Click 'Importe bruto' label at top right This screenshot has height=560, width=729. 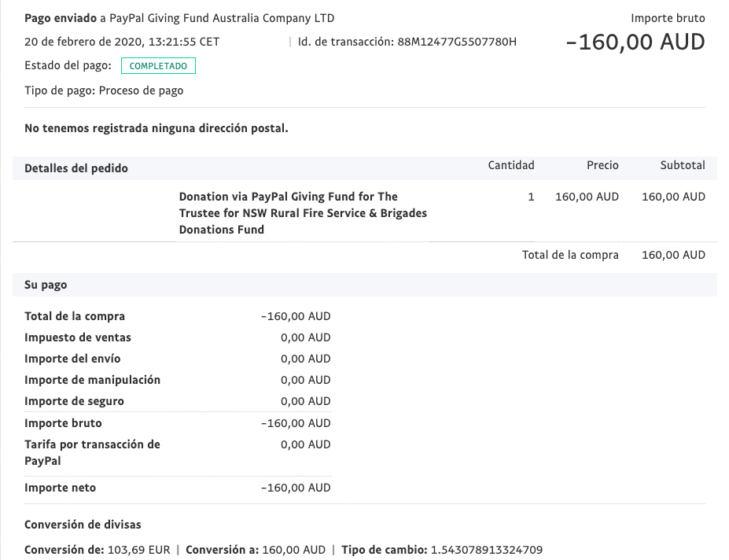pos(668,18)
